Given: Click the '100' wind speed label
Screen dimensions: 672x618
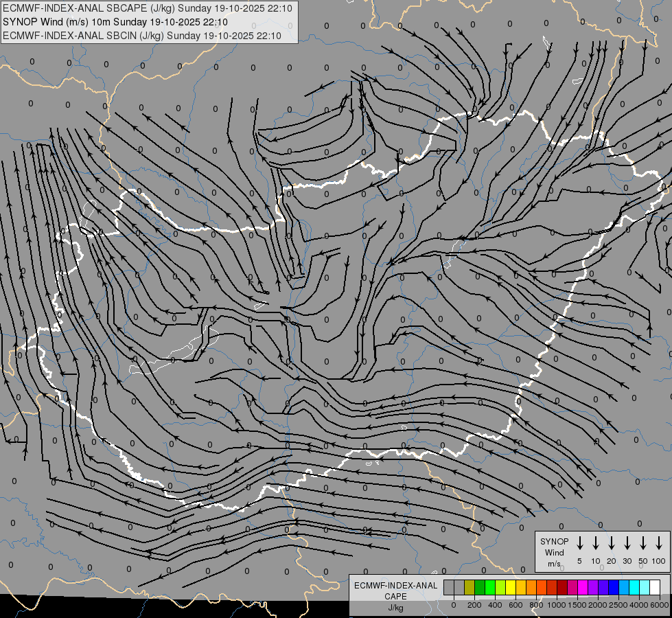Looking at the screenshot, I should (659, 561).
